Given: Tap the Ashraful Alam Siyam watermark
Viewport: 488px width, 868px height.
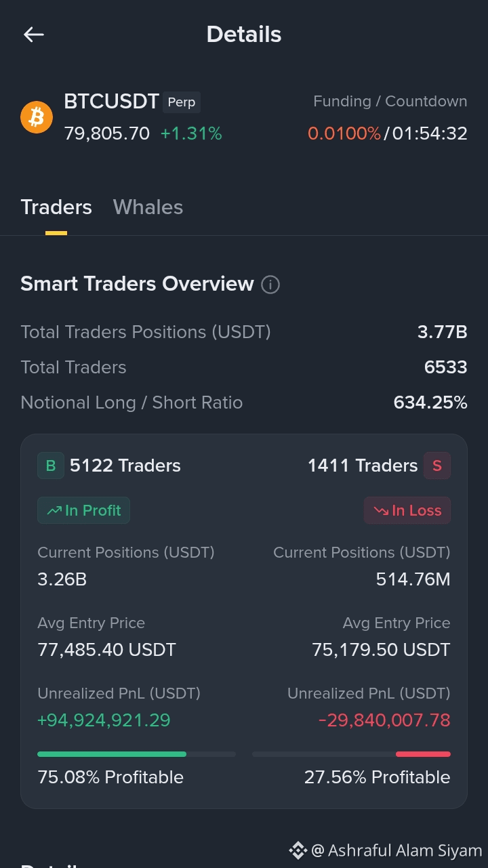Looking at the screenshot, I should [396, 850].
